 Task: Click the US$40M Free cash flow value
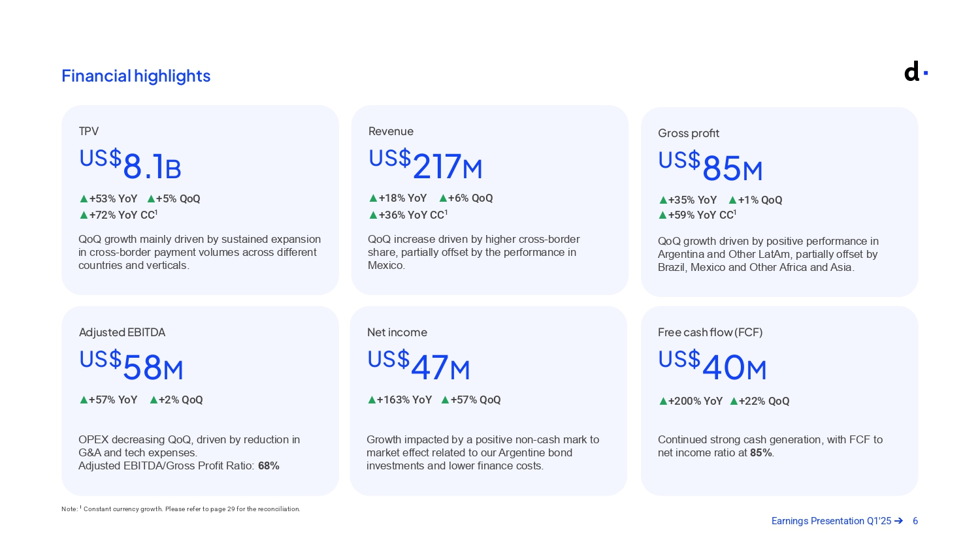point(712,366)
